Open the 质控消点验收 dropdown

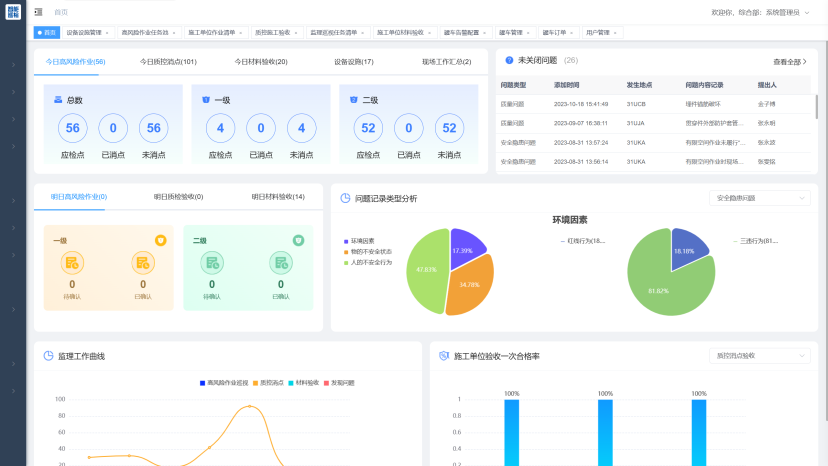click(x=759, y=355)
